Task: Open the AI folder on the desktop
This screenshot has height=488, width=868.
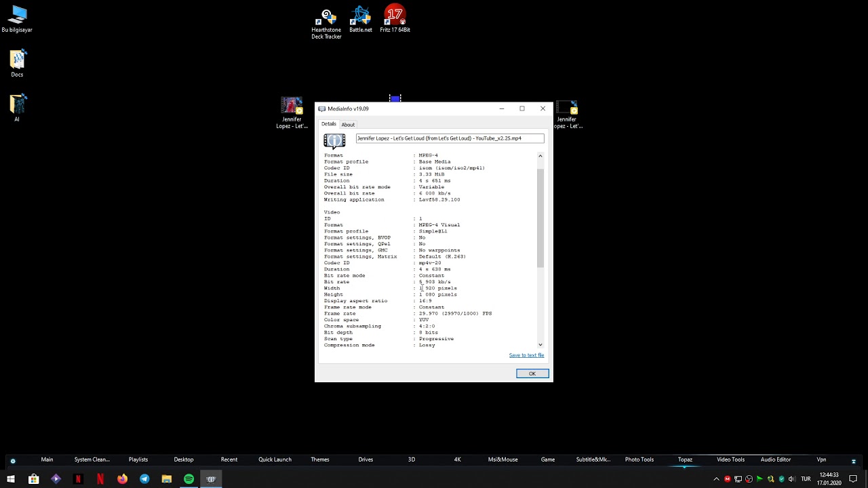Action: click(x=17, y=108)
